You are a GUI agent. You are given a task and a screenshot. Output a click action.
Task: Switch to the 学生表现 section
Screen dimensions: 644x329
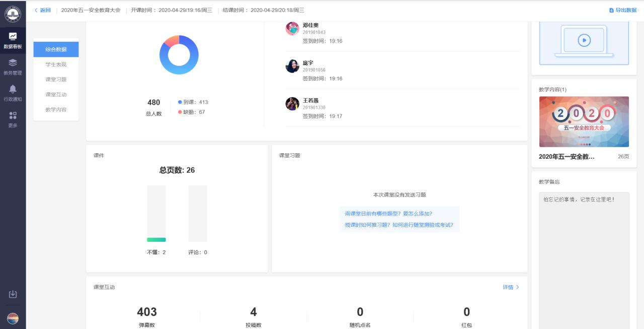pyautogui.click(x=55, y=64)
